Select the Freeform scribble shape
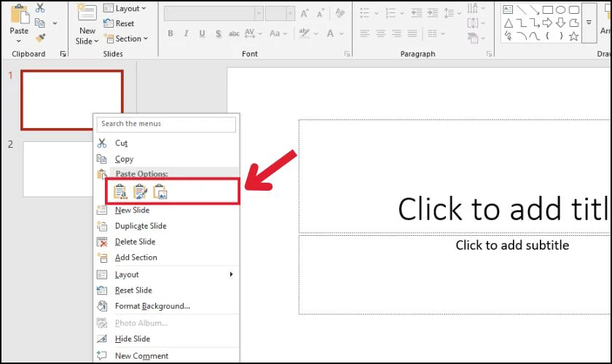This screenshot has width=612, height=364. pyautogui.click(x=509, y=36)
